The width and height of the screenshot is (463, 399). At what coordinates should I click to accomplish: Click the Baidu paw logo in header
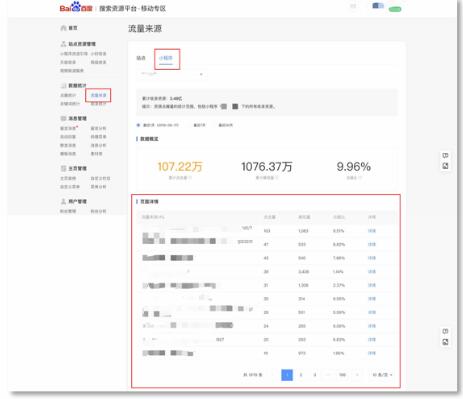(76, 7)
